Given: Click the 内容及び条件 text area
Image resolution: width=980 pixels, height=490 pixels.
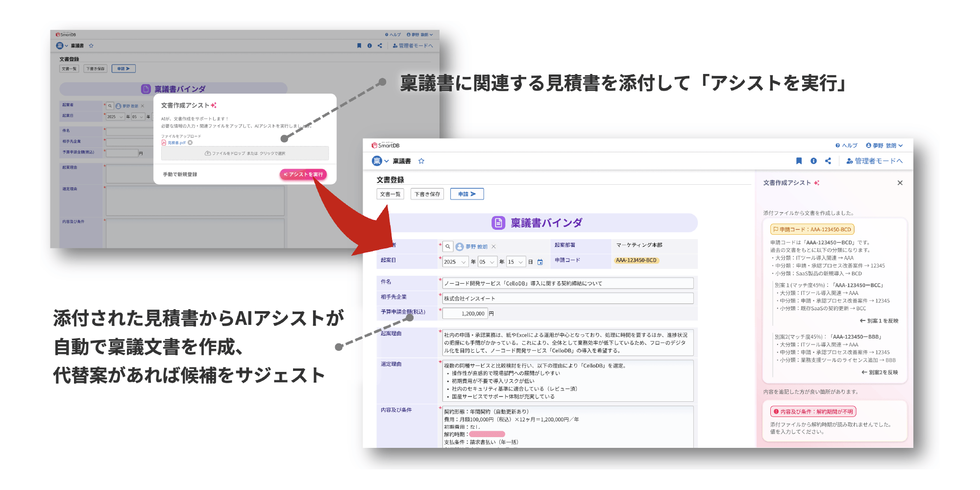Looking at the screenshot, I should [x=568, y=426].
